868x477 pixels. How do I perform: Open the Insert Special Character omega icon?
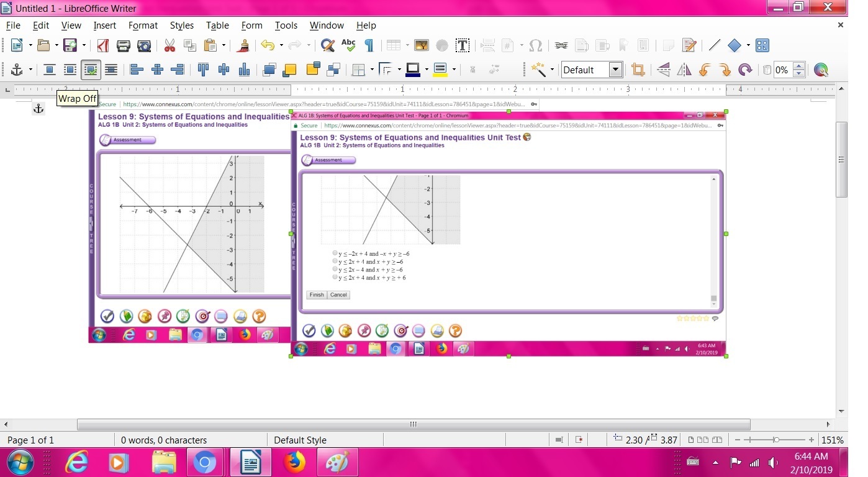coord(536,45)
